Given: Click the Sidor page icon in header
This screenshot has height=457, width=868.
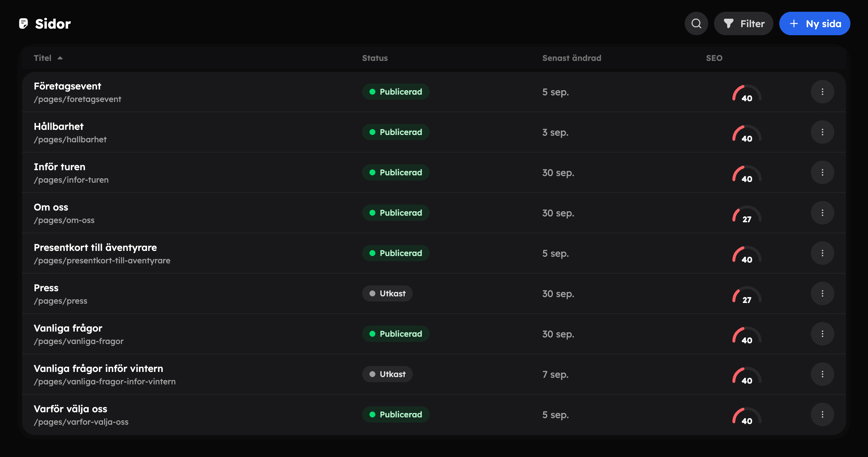Looking at the screenshot, I should point(23,23).
